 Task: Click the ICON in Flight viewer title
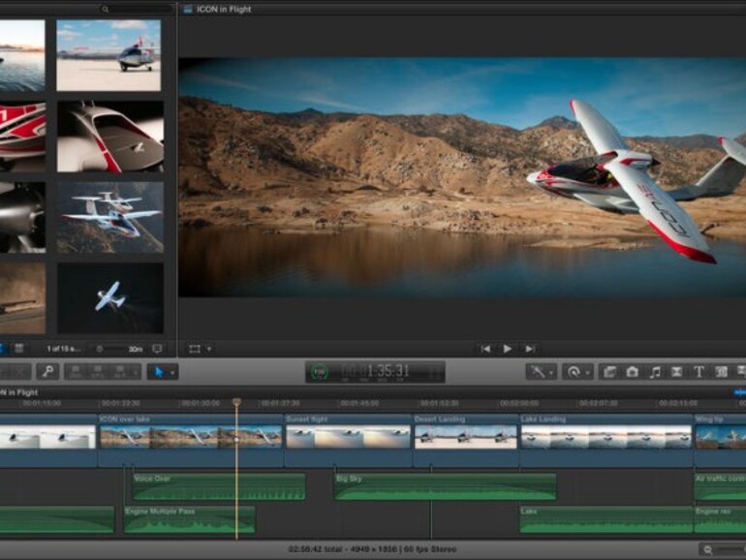click(224, 9)
